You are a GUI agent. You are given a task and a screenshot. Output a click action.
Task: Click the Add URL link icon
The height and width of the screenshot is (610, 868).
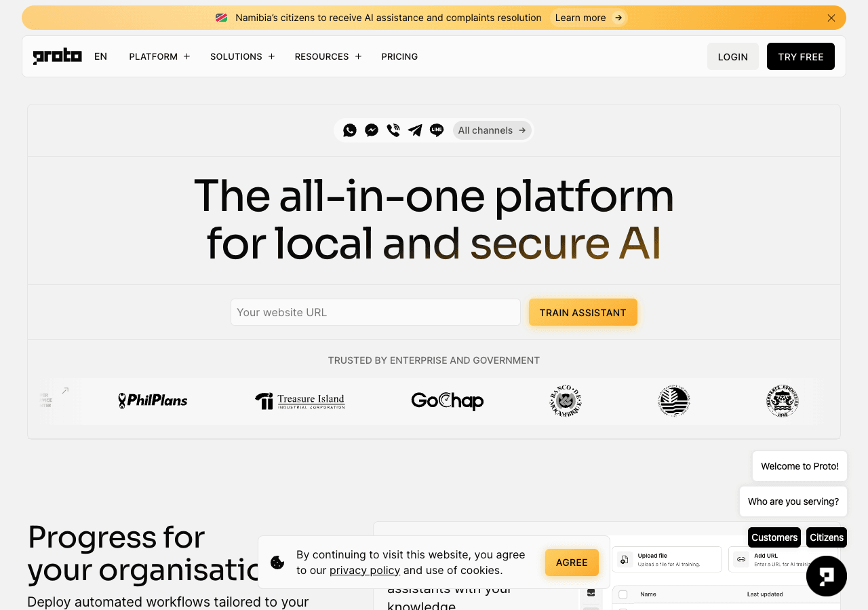tap(741, 560)
